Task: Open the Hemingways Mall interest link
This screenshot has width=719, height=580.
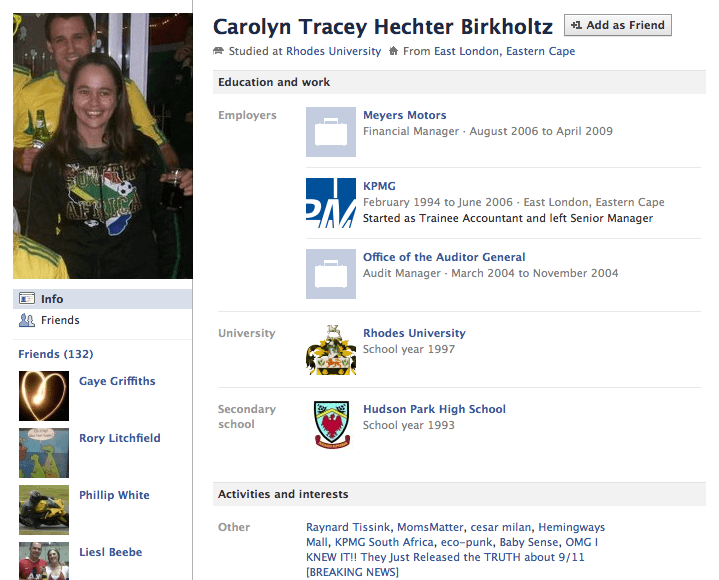Action: [571, 527]
